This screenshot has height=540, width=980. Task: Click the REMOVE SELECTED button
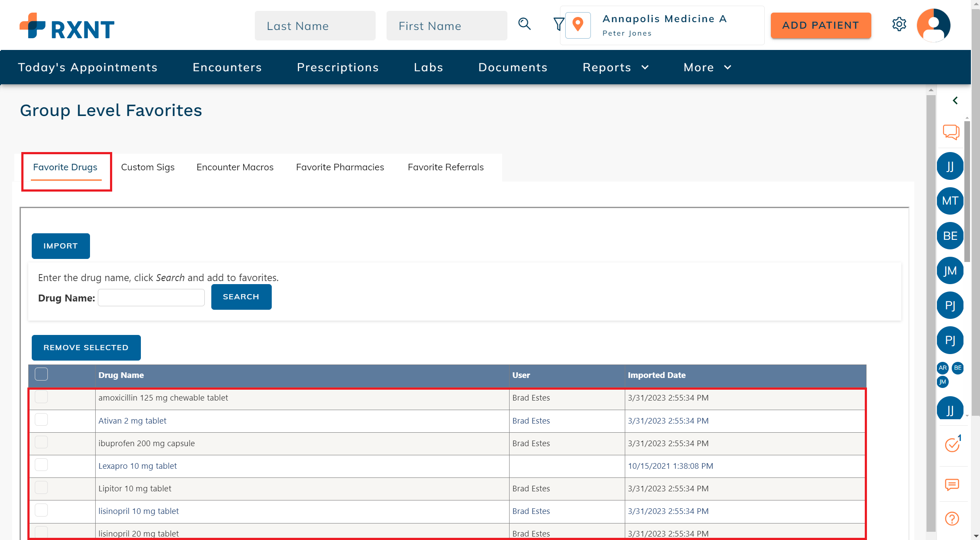86,348
